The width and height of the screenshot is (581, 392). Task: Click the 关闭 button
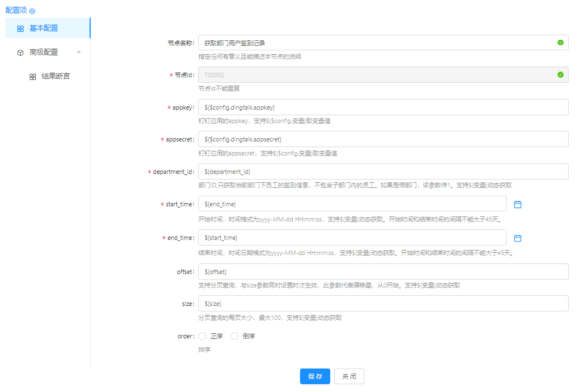(349, 376)
